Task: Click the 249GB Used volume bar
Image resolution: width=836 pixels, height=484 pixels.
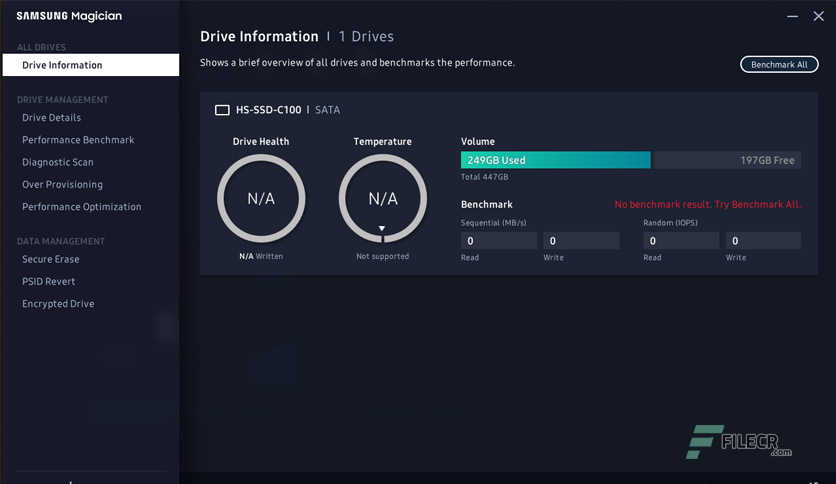Action: (x=556, y=160)
